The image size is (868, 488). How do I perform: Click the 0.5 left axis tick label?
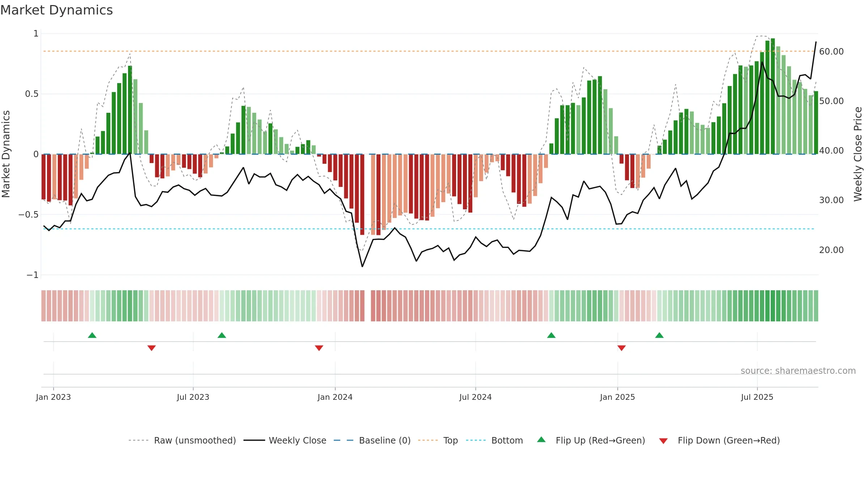32,94
